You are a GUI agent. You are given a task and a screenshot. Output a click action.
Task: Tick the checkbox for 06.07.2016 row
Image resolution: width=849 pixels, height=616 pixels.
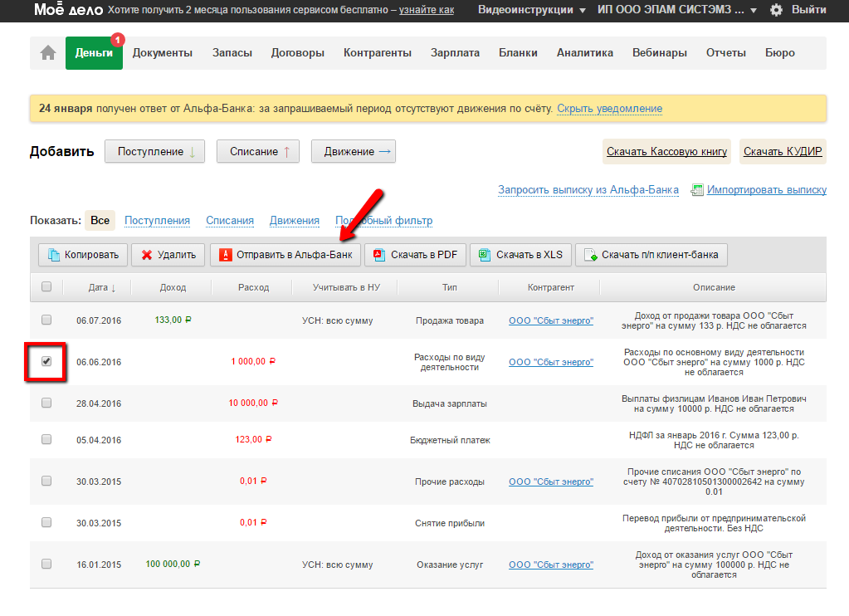coord(46,320)
